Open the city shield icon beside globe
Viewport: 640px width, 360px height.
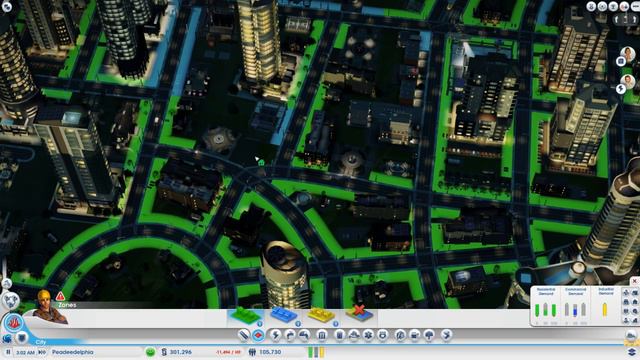click(x=22, y=338)
